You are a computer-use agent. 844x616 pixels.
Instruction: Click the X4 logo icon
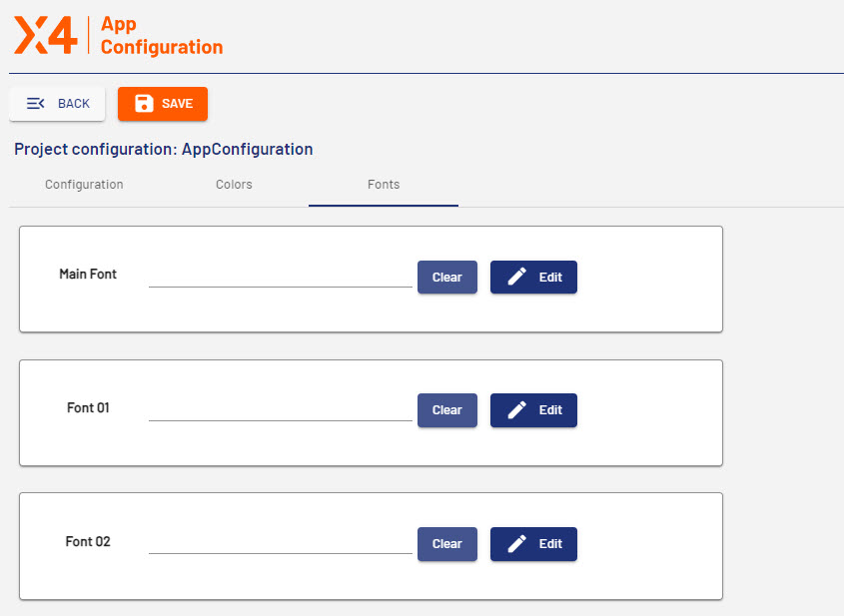click(45, 35)
